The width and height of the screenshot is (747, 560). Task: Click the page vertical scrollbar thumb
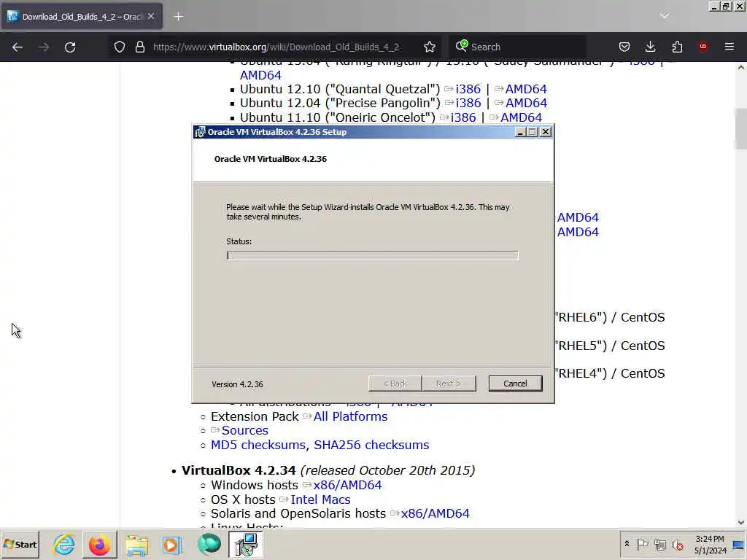(740, 128)
